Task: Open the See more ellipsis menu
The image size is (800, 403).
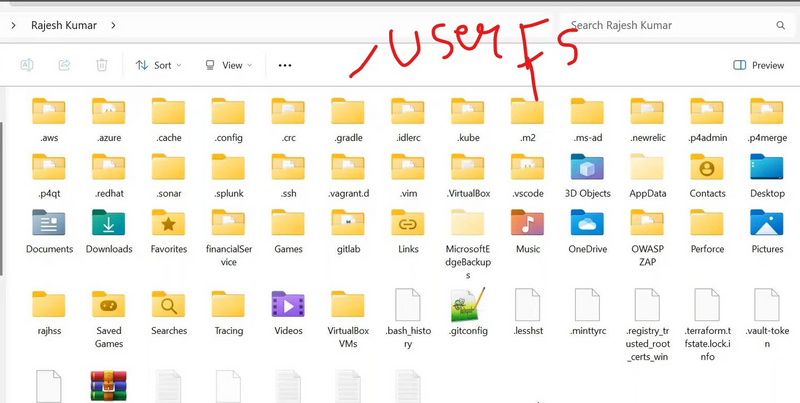Action: tap(285, 65)
